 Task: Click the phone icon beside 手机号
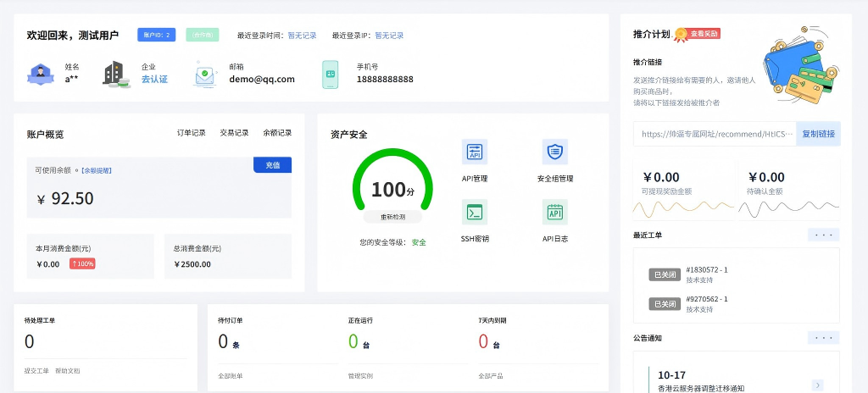coord(330,74)
